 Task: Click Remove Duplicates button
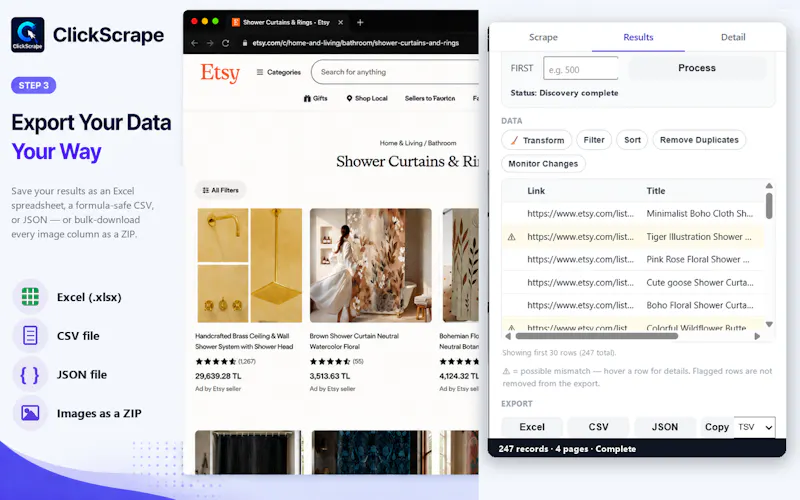click(x=699, y=140)
